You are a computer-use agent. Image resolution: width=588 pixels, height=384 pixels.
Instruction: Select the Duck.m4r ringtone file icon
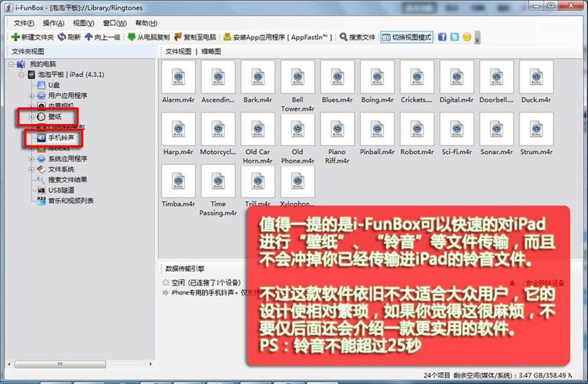[x=536, y=76]
